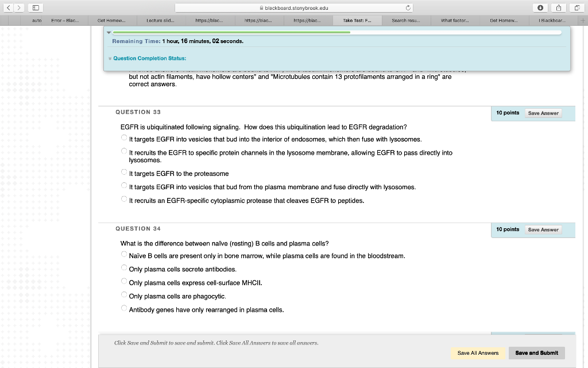Screen dimensions: 588x368
Task: Open the tab overview icon
Action: coord(577,7)
